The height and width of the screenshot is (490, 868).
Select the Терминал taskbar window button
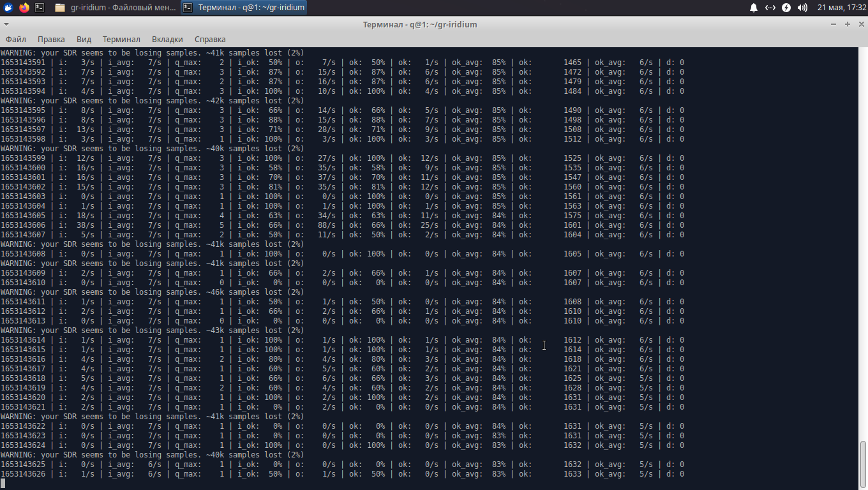click(244, 8)
